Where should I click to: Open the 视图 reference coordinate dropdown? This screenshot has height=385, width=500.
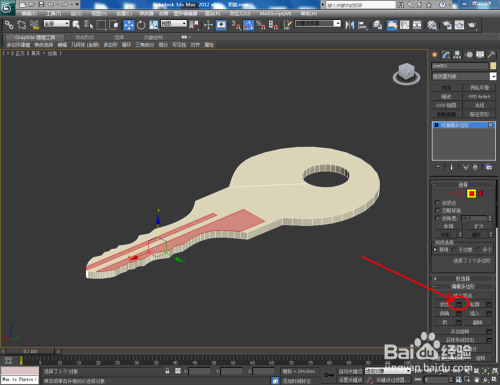click(174, 24)
